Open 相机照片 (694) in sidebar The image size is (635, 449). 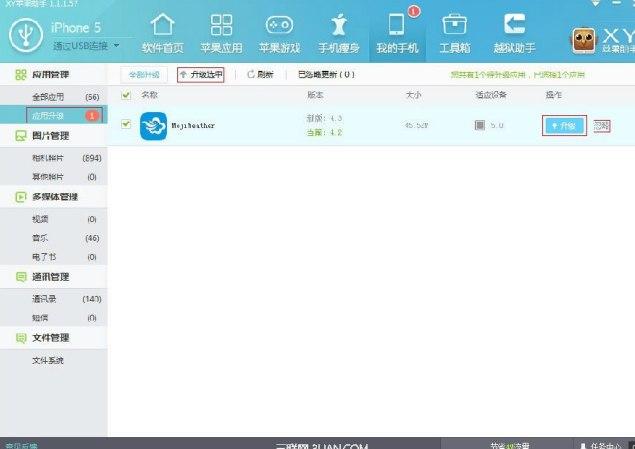54,158
